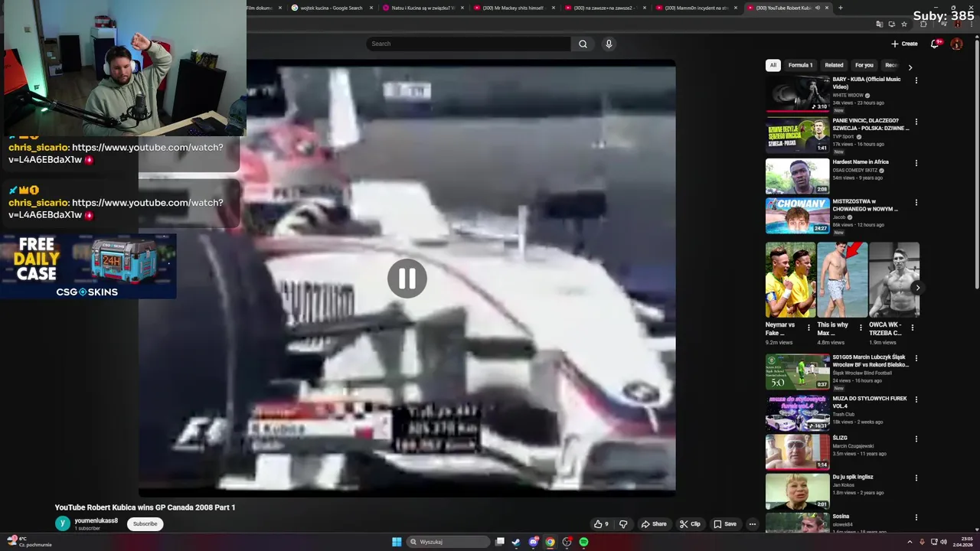Save video to a playlist
The height and width of the screenshot is (551, 980).
[725, 524]
